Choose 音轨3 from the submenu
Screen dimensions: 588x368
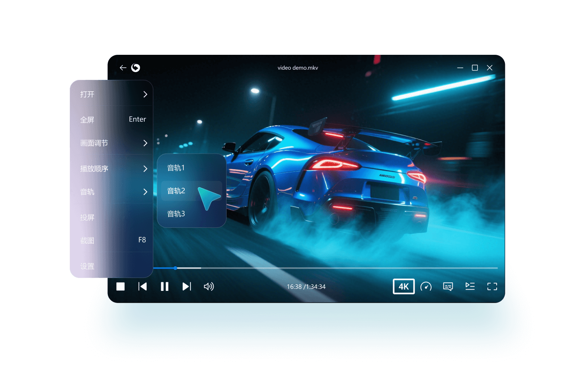176,214
